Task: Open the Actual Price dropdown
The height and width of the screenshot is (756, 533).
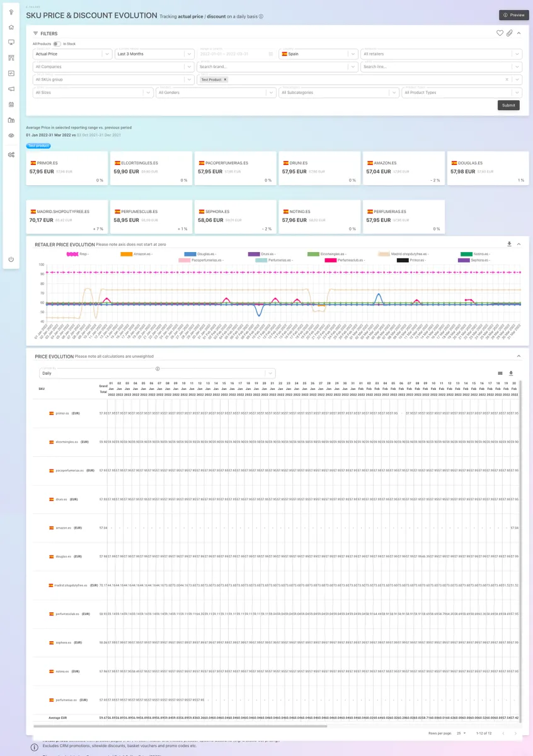Action: pos(72,54)
